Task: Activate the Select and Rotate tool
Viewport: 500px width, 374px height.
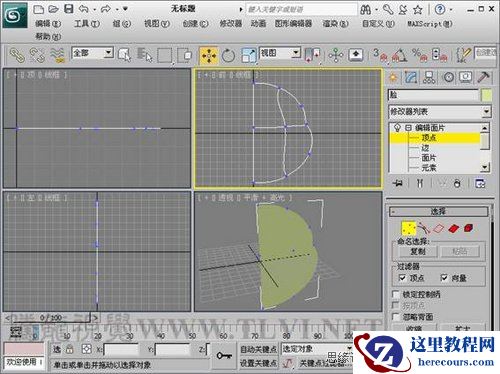Action: click(228, 56)
